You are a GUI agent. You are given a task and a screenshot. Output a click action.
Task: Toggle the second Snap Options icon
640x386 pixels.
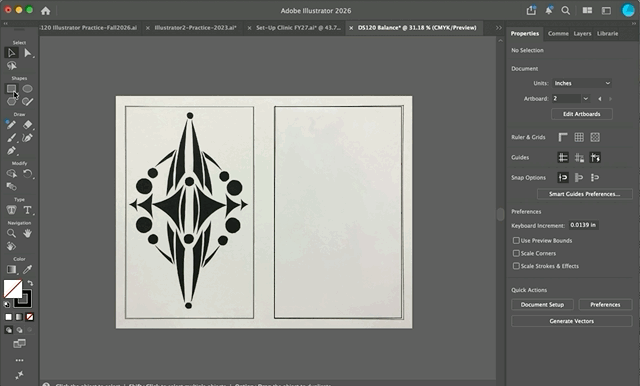[579, 177]
